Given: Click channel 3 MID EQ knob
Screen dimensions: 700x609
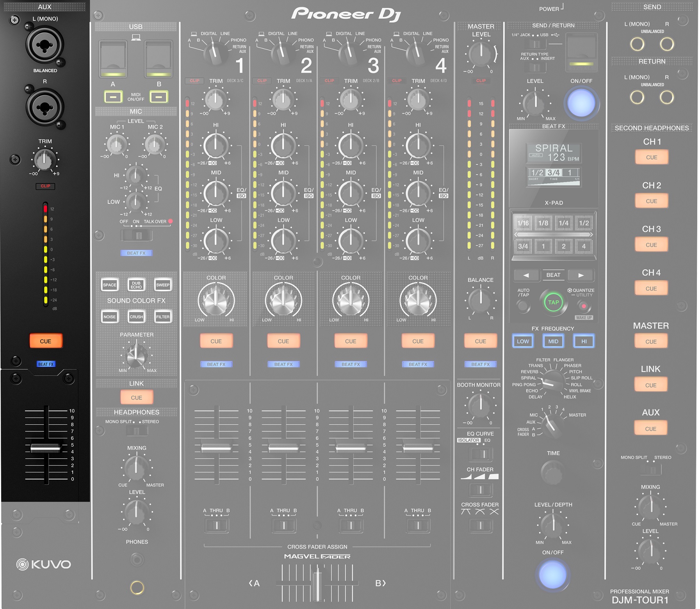Looking at the screenshot, I should coord(351,193).
